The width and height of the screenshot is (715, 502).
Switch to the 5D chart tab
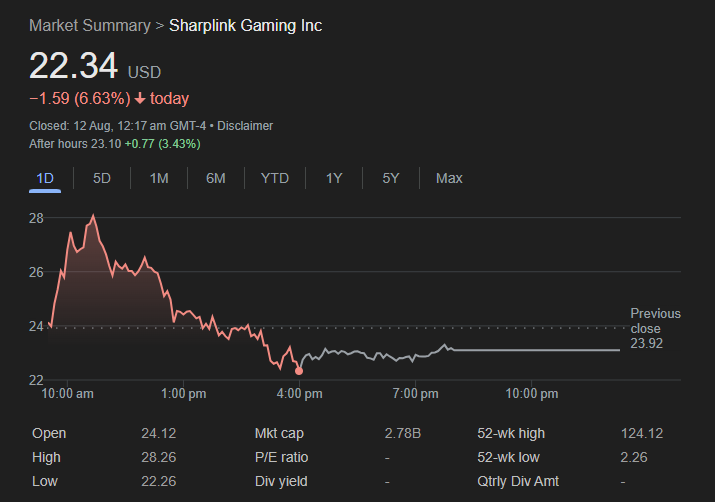(x=102, y=178)
